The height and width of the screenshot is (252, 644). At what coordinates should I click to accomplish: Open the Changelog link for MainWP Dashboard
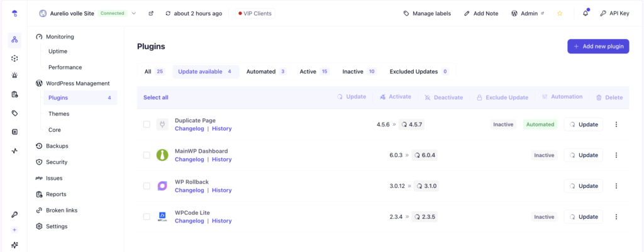[x=189, y=160]
